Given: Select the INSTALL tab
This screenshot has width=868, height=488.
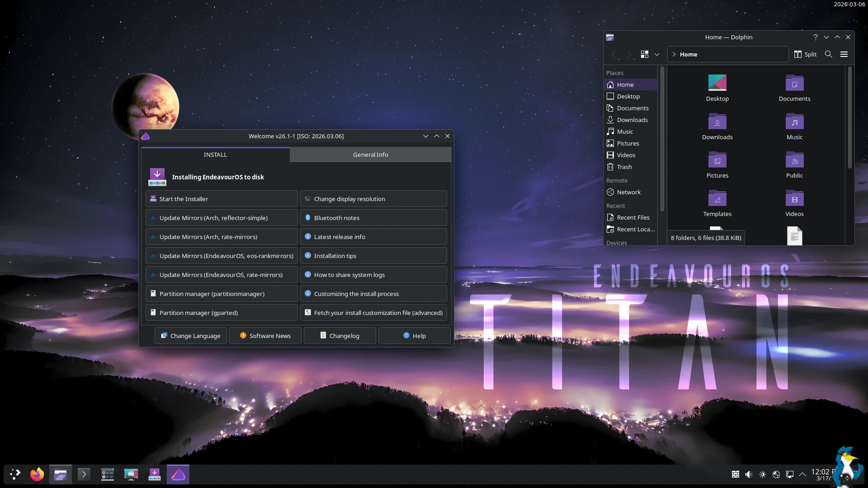Looking at the screenshot, I should [215, 155].
